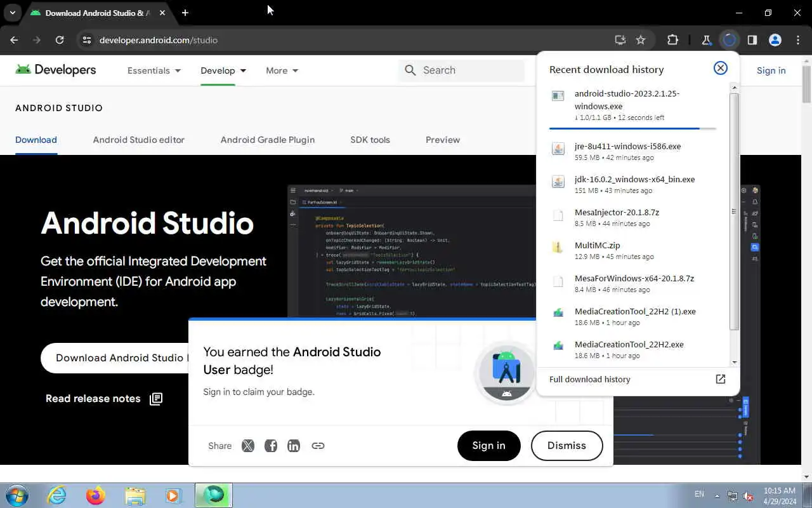Switch to Preview tab

coord(443,140)
